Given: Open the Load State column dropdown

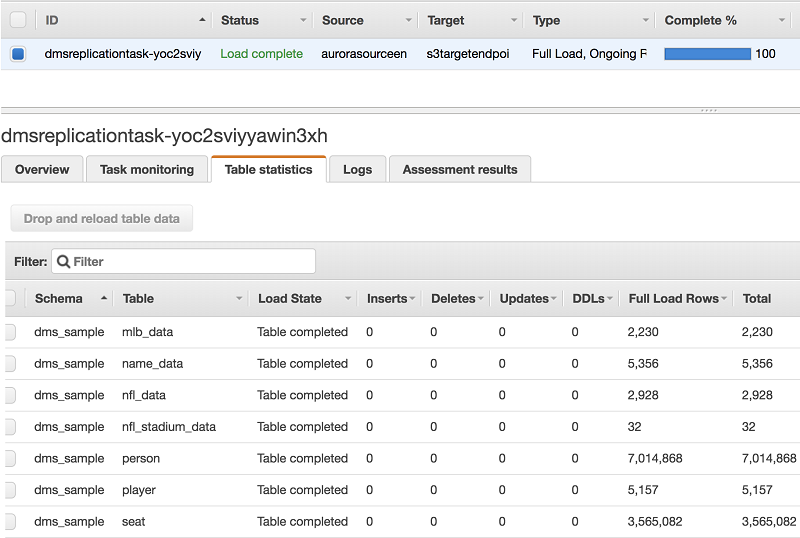Looking at the screenshot, I should pos(348,299).
